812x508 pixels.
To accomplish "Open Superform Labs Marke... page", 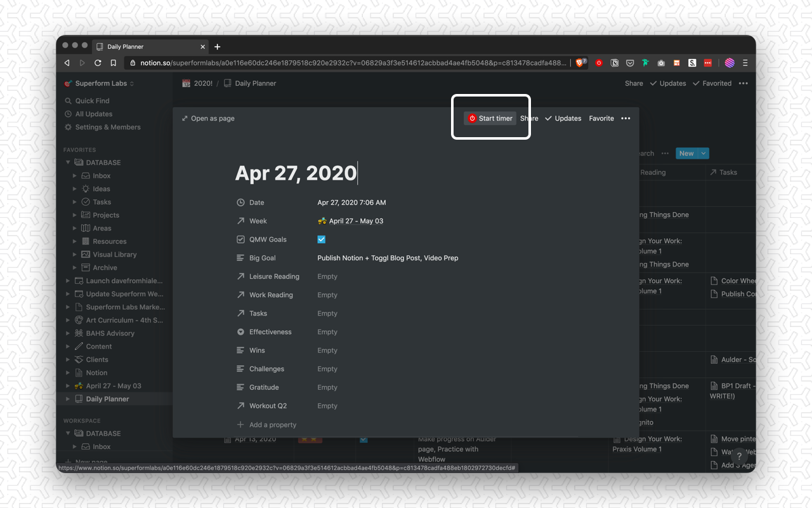I will click(125, 307).
